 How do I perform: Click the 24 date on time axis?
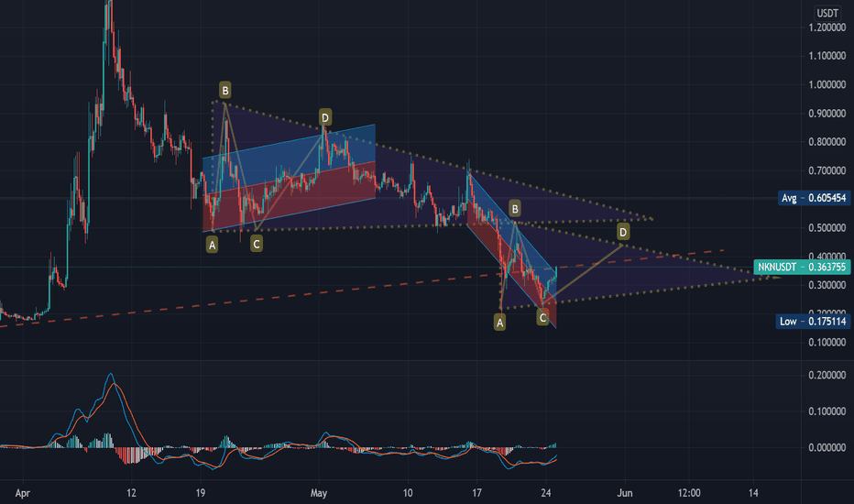coord(546,493)
